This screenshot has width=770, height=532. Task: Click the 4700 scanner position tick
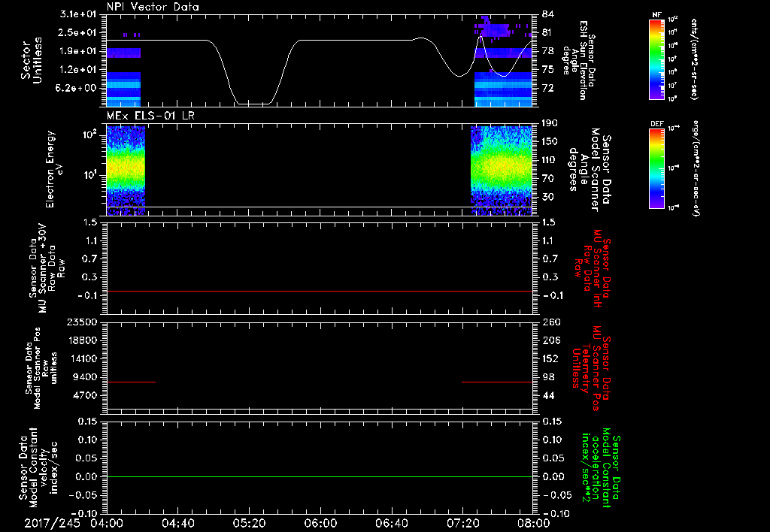84,395
